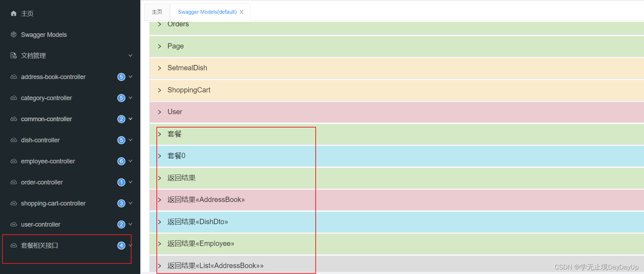Expand 返回结果«AddressBook» model arrow
Image resolution: width=644 pixels, height=274 pixels.
pyautogui.click(x=160, y=200)
